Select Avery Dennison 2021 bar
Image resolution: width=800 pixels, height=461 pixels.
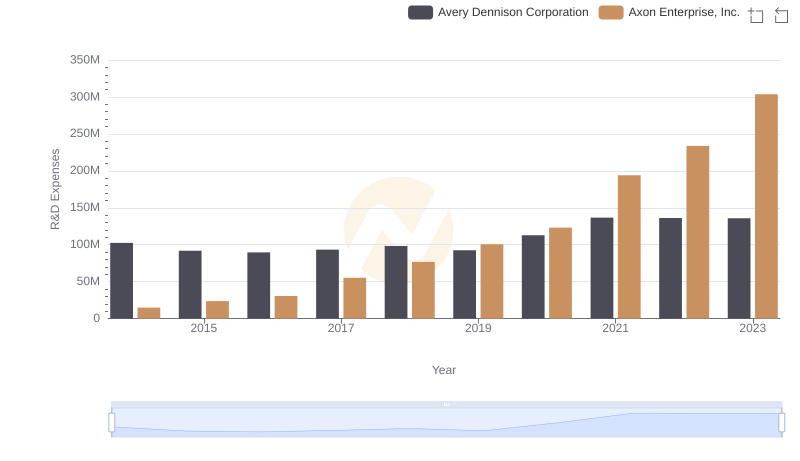pos(602,268)
